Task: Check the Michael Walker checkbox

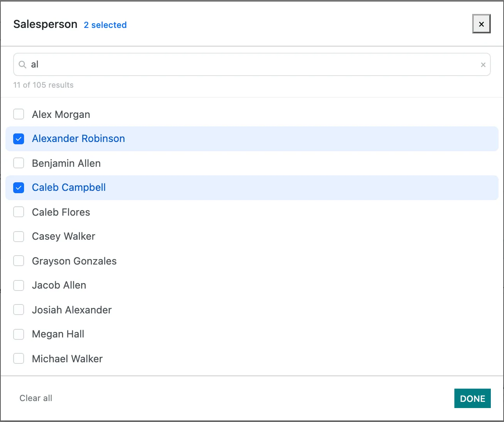Action: tap(19, 358)
